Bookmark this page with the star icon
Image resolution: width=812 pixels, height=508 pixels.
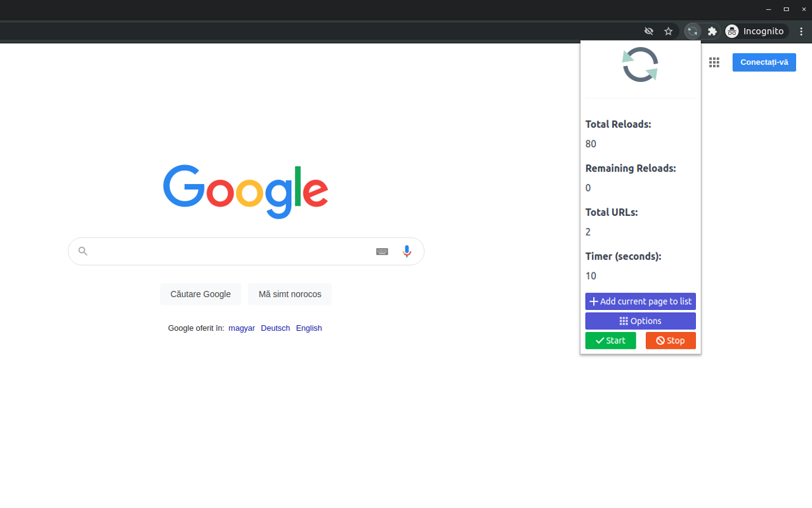[668, 31]
